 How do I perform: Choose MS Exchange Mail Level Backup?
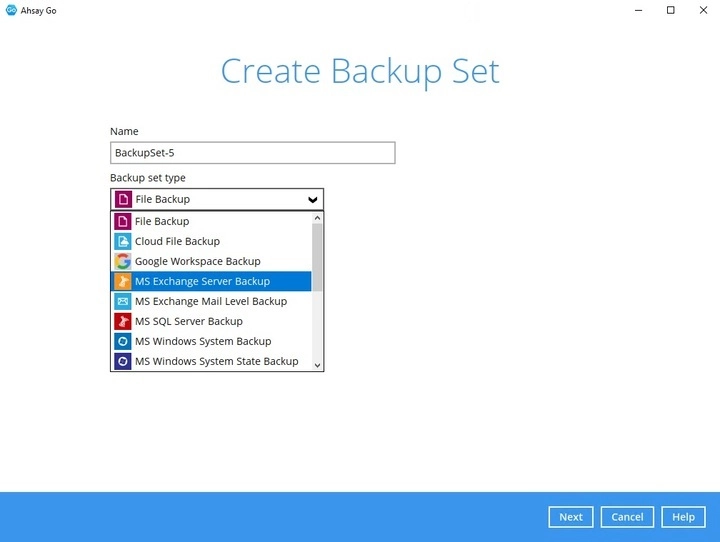pos(211,301)
